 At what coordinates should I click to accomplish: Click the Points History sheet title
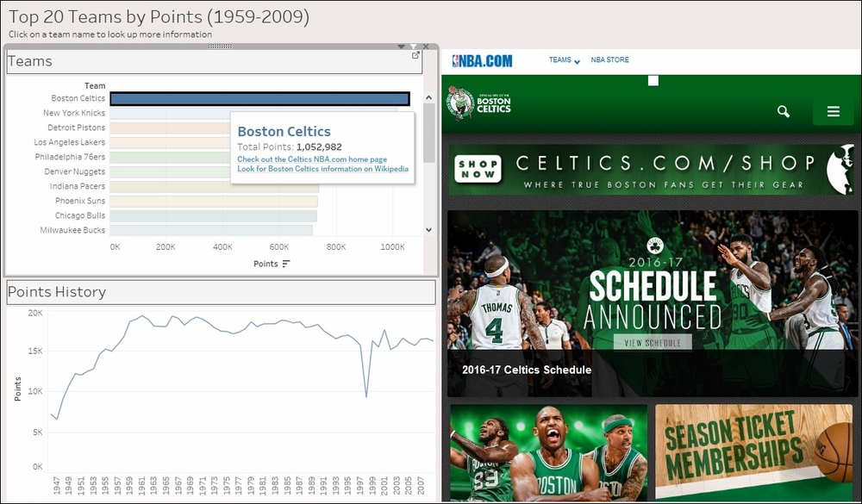57,292
